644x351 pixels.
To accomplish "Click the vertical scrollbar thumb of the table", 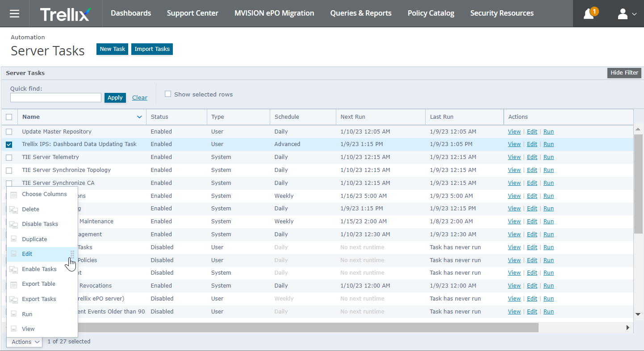I will [x=638, y=184].
